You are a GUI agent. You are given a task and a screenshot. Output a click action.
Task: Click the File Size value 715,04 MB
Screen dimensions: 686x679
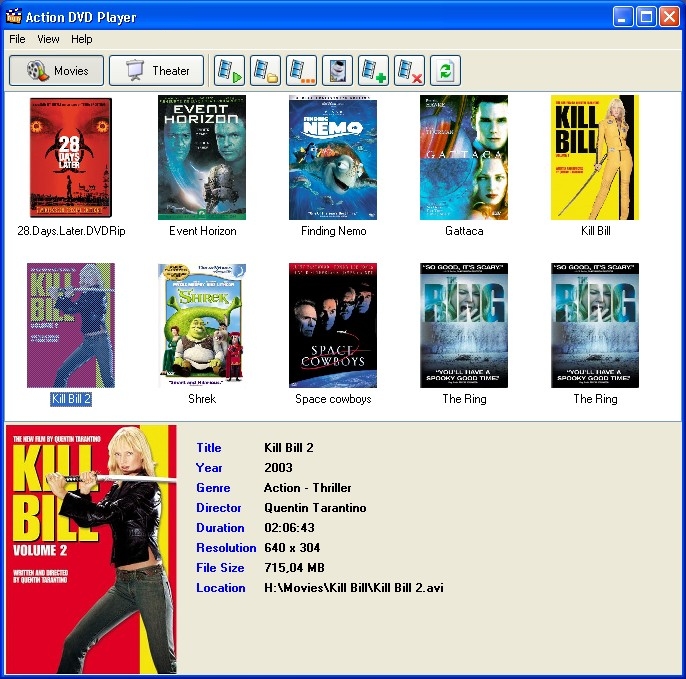[294, 568]
